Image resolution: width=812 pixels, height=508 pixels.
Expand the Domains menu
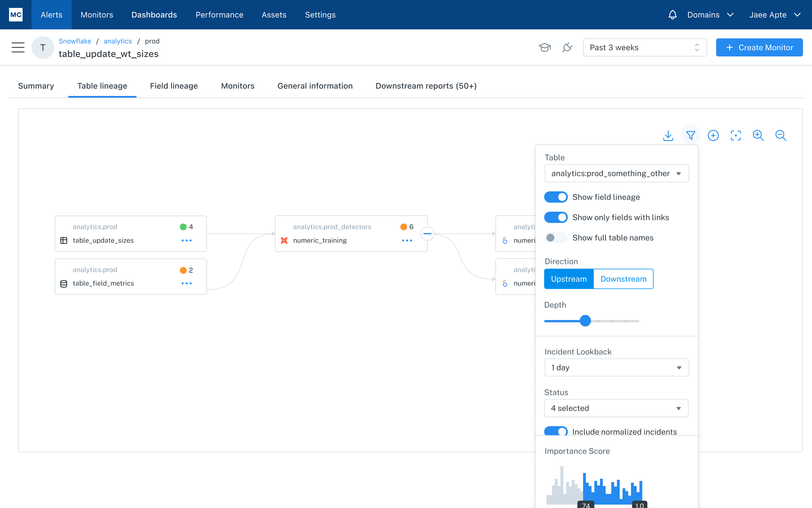[710, 15]
